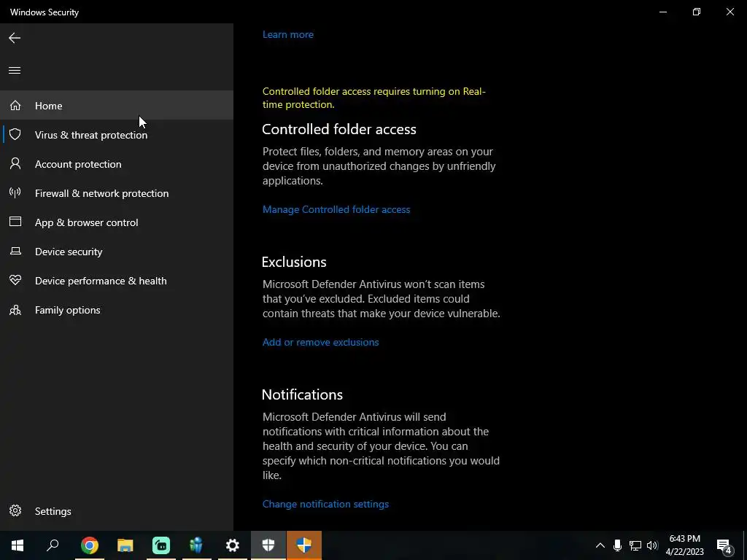Click the Account protection person icon

pos(15,164)
